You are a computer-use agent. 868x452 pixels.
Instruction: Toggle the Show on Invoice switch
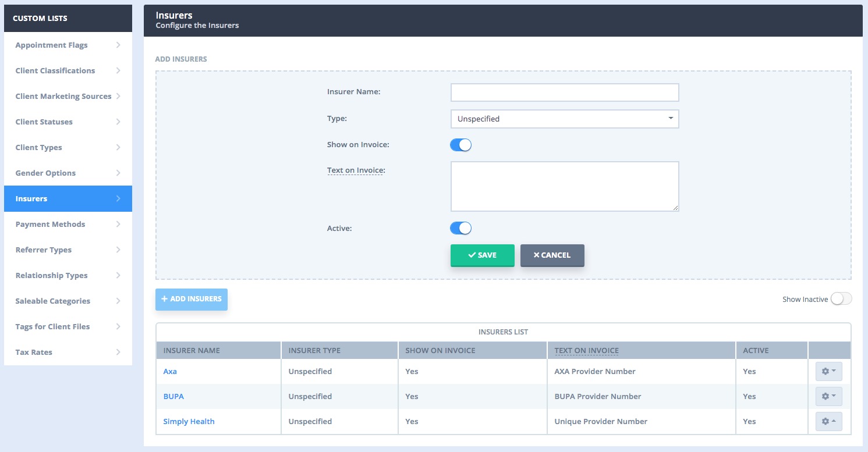(460, 145)
